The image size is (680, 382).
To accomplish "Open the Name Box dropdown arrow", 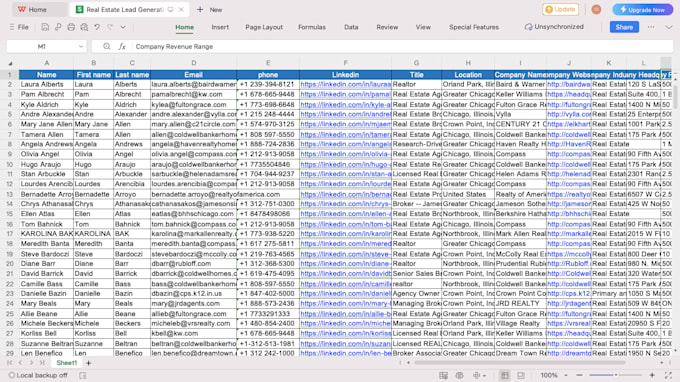I will point(81,46).
